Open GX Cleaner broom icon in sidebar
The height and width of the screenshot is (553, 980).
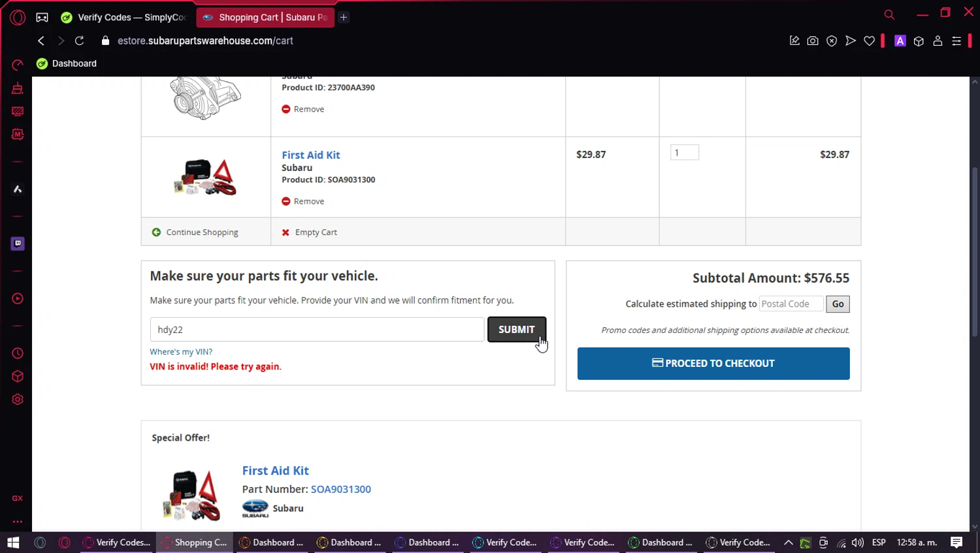pos(18,88)
